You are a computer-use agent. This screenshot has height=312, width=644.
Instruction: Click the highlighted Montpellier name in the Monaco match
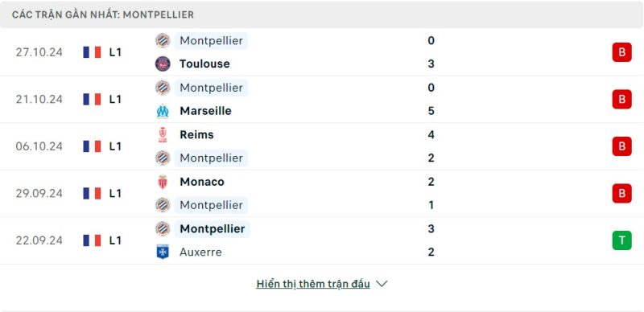(211, 205)
